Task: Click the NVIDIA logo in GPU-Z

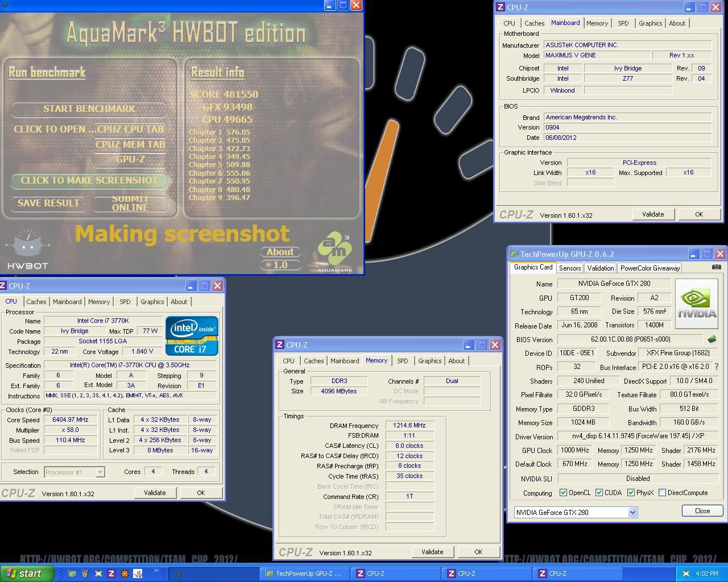Action: point(697,304)
